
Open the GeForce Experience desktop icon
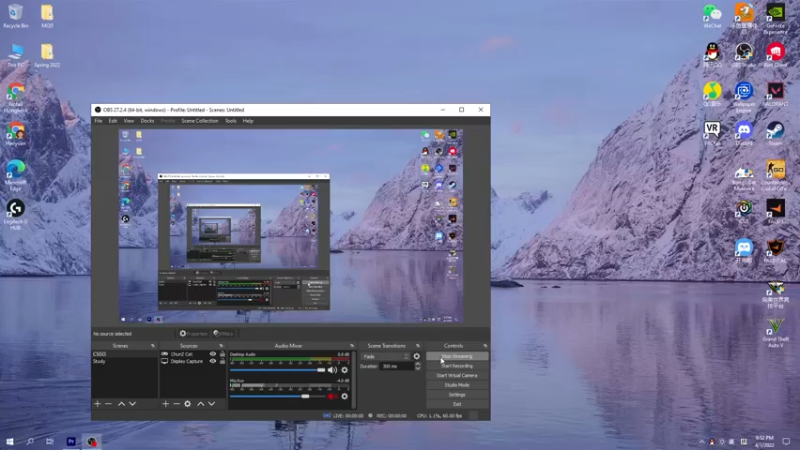(776, 18)
